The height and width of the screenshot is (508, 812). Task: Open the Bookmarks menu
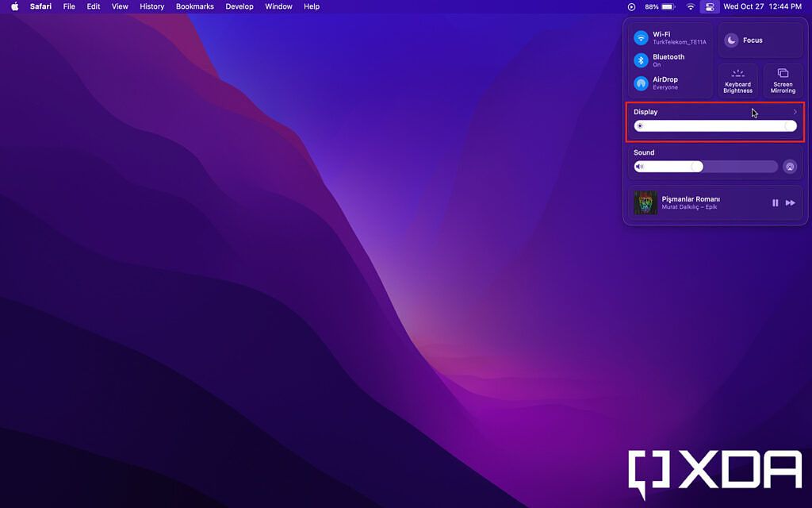pos(195,6)
